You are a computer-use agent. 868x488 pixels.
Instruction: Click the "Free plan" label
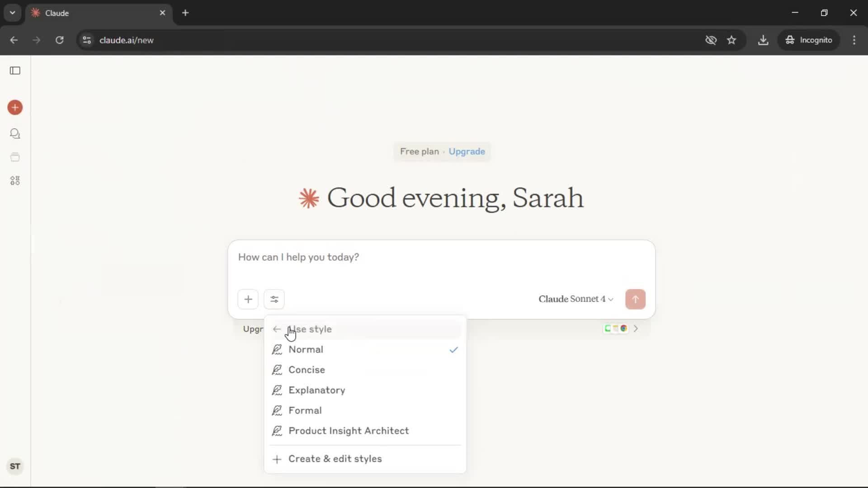419,152
